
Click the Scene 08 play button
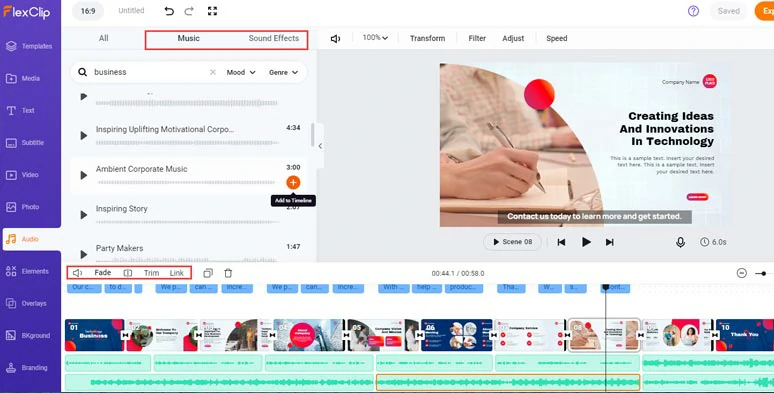(x=512, y=242)
